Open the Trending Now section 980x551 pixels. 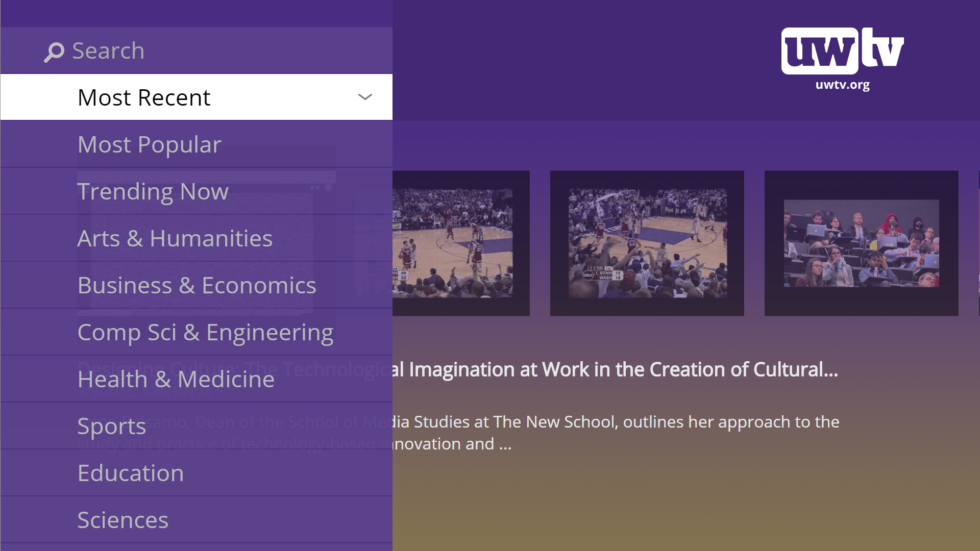pyautogui.click(x=153, y=191)
